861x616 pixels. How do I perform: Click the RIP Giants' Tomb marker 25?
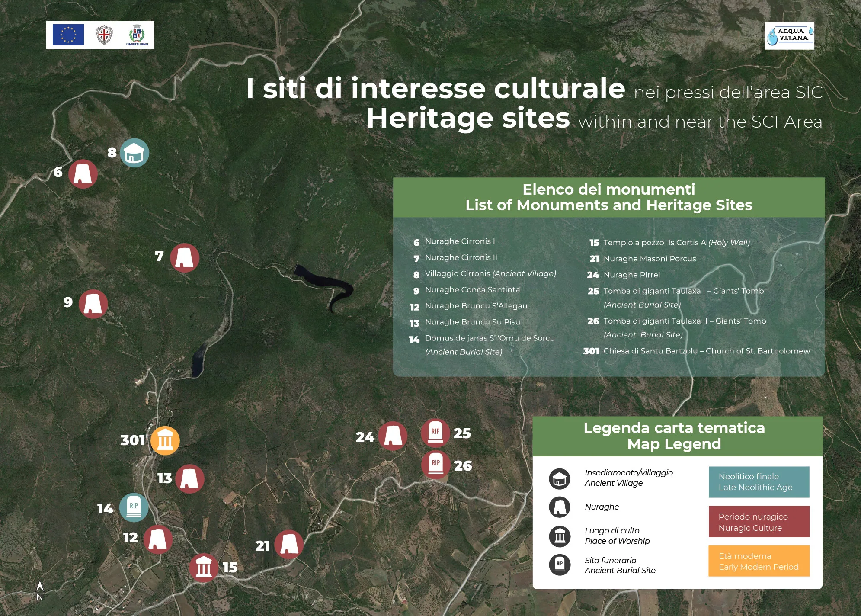(435, 433)
